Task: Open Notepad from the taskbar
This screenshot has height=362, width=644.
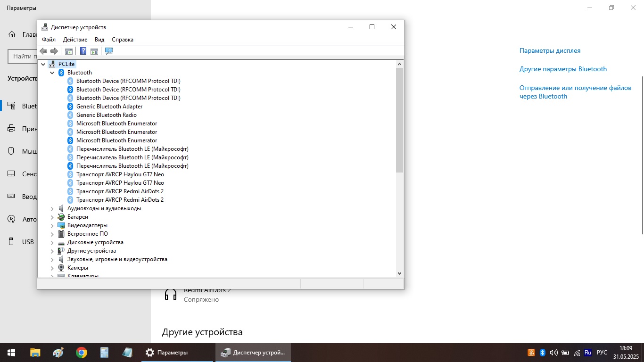Action: pos(127,353)
